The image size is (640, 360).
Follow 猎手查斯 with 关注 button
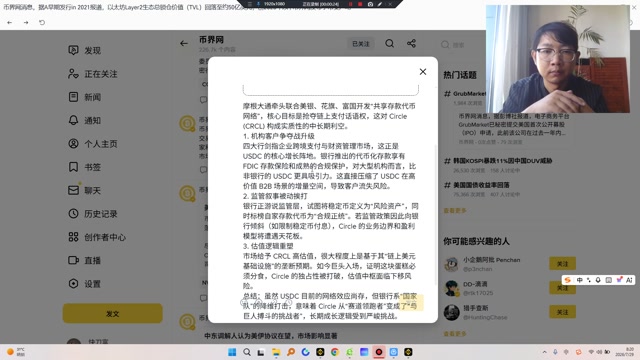coord(562,312)
